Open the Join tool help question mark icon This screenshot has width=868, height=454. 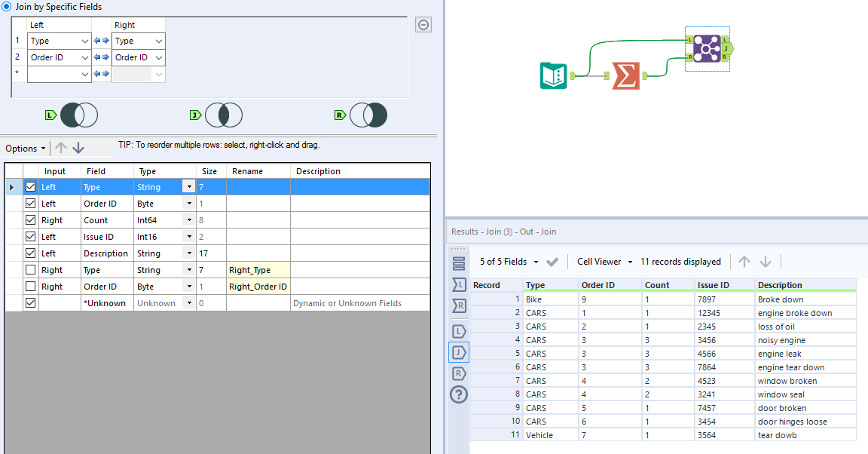tap(459, 394)
